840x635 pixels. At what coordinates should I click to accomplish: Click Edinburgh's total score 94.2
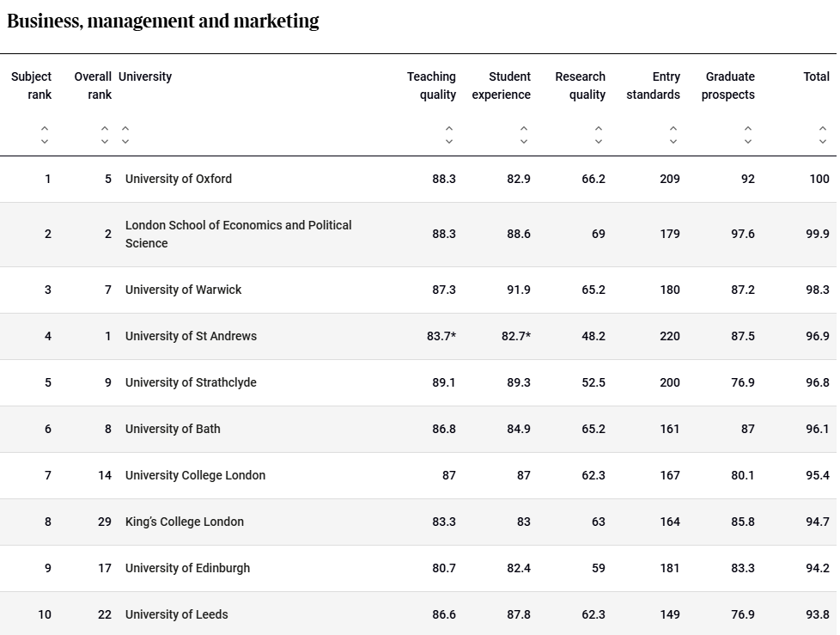(818, 568)
